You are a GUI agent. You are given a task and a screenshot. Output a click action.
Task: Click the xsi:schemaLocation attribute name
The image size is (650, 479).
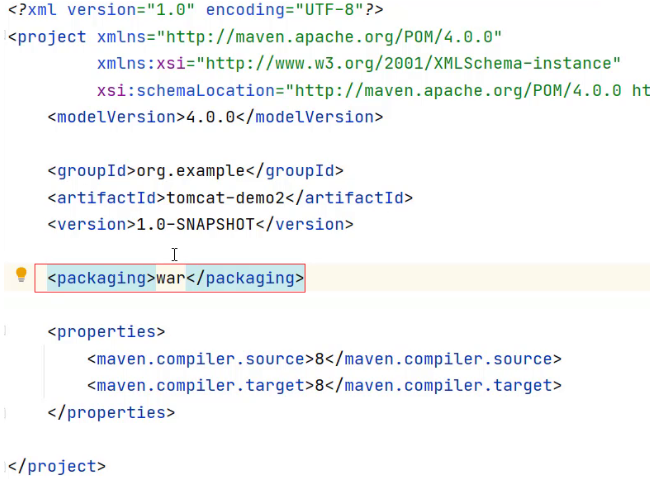(x=186, y=90)
